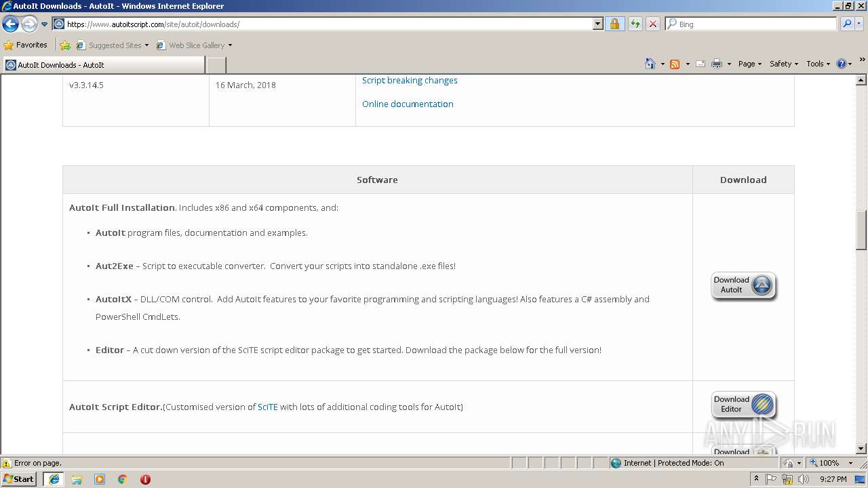Screen dimensions: 868x488
Task: Expand the address bar history dropdown
Action: tap(597, 24)
